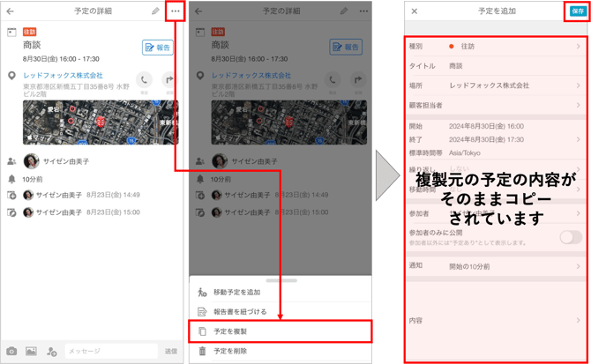The width and height of the screenshot is (591, 364).
Task: Open the 場所 row chevron
Action: [579, 85]
